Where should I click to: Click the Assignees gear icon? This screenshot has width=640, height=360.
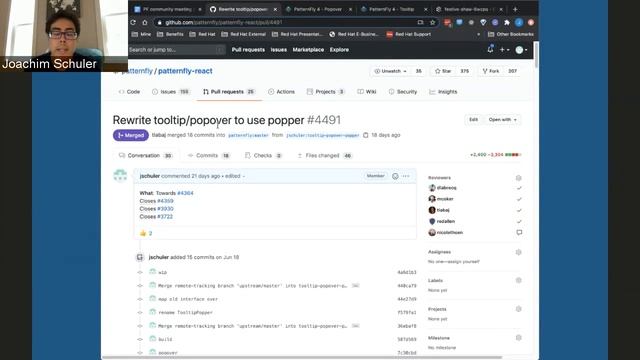tap(518, 252)
